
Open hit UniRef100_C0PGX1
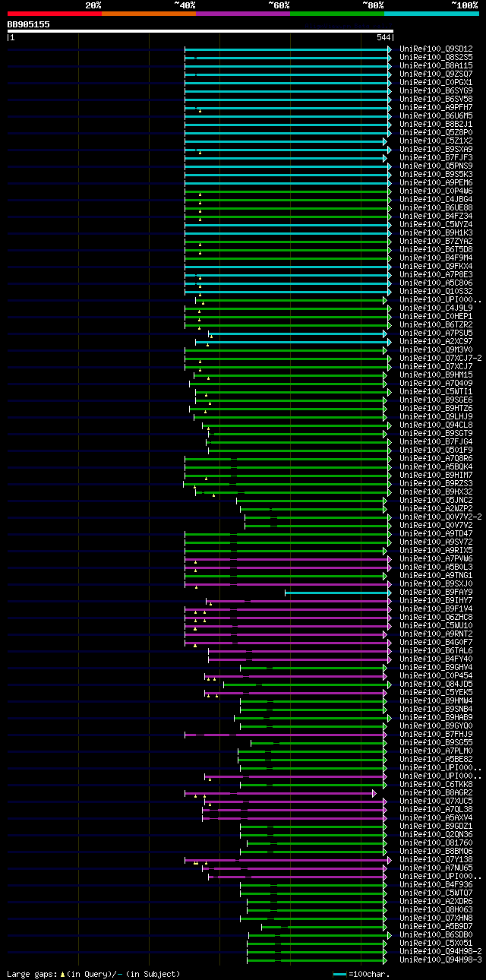point(436,83)
